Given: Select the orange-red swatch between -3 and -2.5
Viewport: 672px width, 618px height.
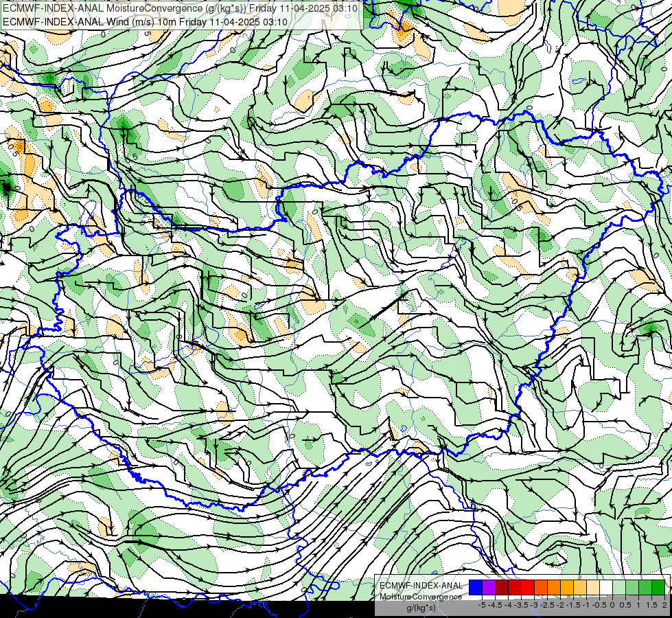Looking at the screenshot, I should click(541, 587).
